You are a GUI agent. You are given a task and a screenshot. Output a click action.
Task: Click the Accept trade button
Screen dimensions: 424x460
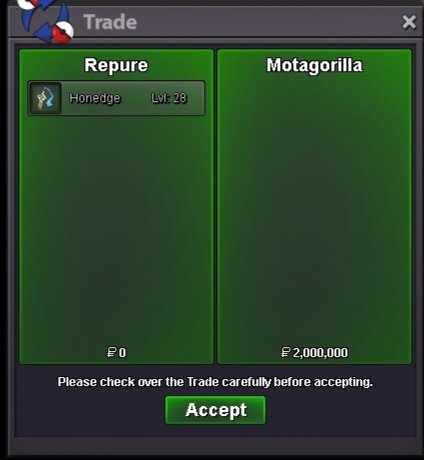click(x=216, y=410)
